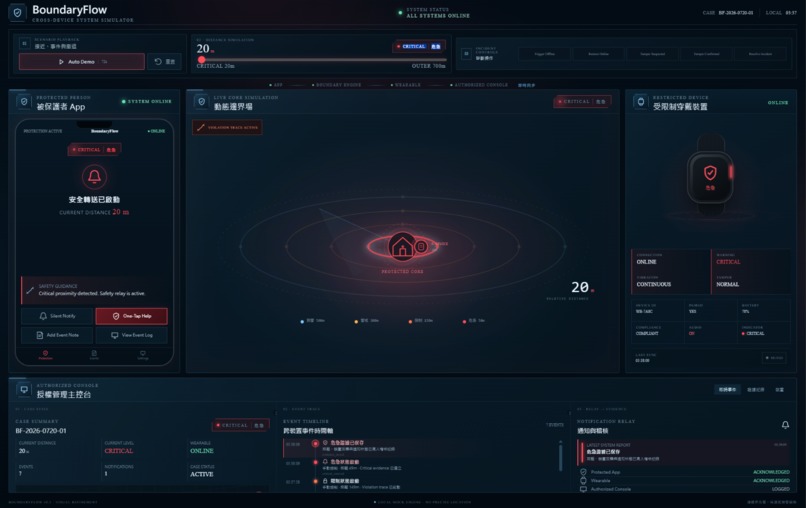
Task: Click the blue legend dot below boundary field
Action: coord(302,321)
